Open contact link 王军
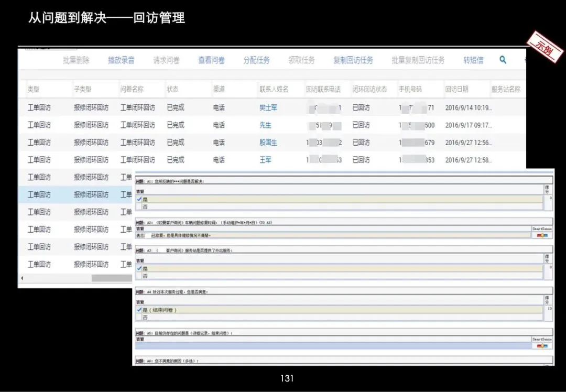 point(265,159)
